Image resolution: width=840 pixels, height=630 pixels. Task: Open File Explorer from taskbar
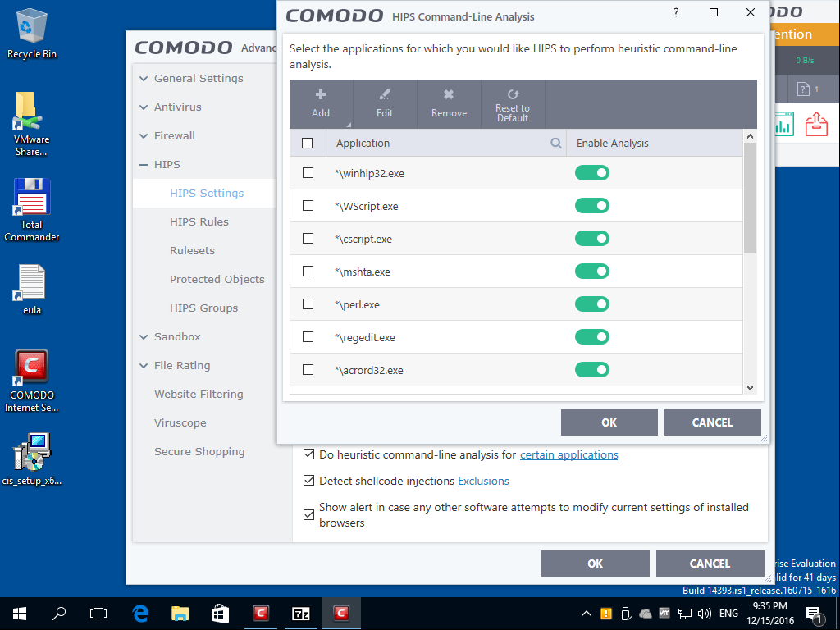(x=180, y=614)
